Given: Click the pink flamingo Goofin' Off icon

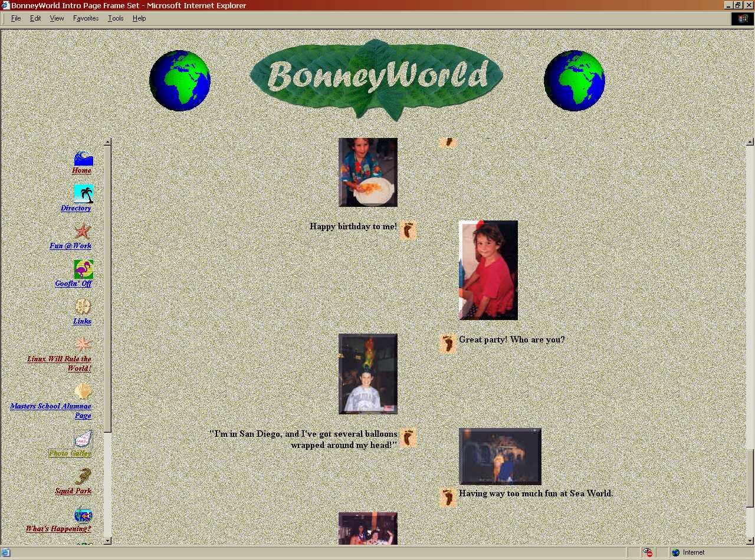Looking at the screenshot, I should 83,269.
